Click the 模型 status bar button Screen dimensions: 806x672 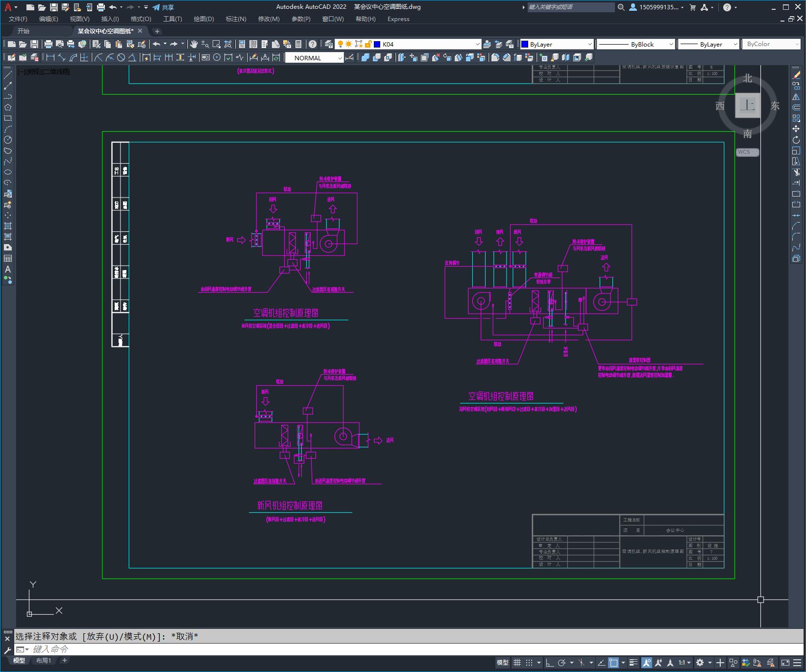tap(503, 663)
